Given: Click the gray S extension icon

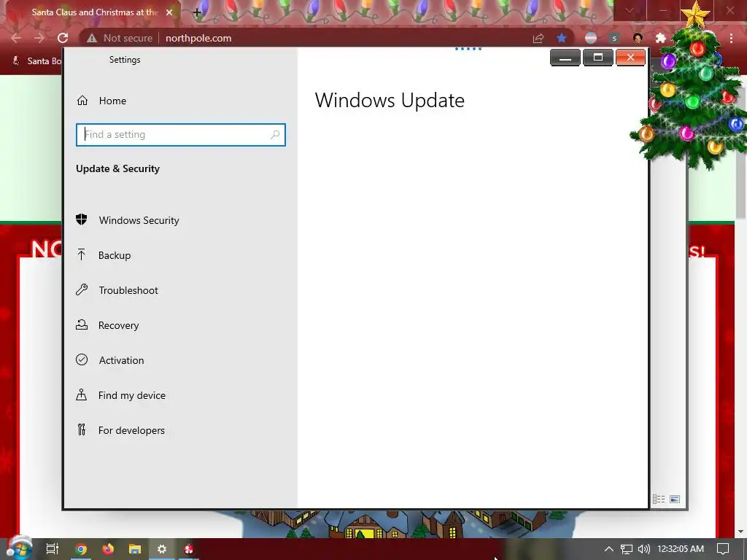Looking at the screenshot, I should 614,38.
